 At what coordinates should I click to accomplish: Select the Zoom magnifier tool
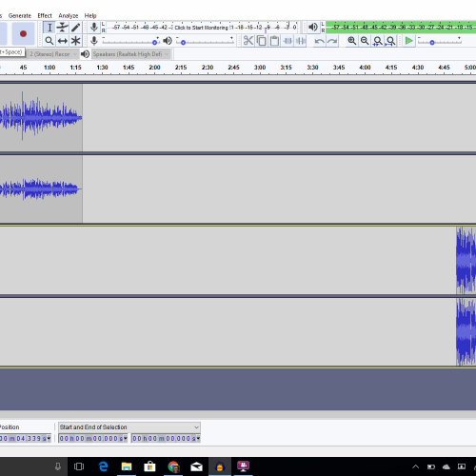pyautogui.click(x=50, y=41)
